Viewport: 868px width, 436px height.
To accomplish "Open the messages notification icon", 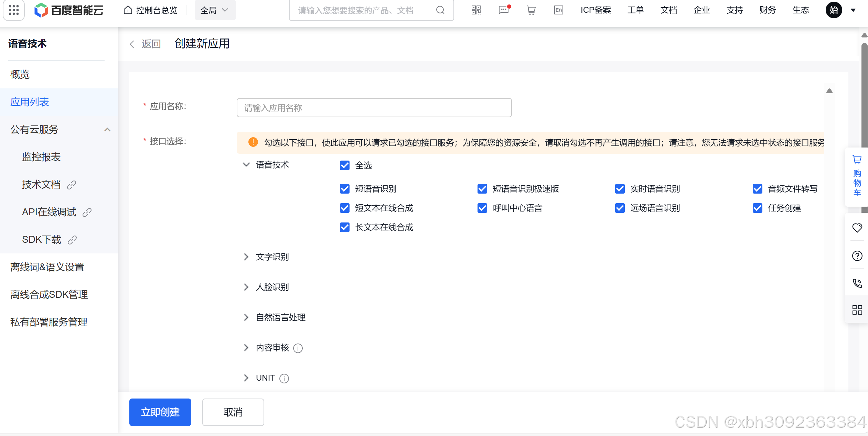I will [x=503, y=10].
